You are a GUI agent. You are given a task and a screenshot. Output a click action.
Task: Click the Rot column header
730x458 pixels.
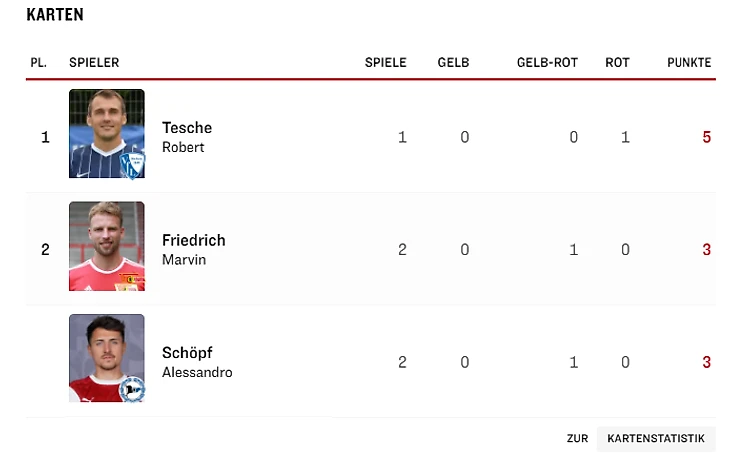point(617,62)
